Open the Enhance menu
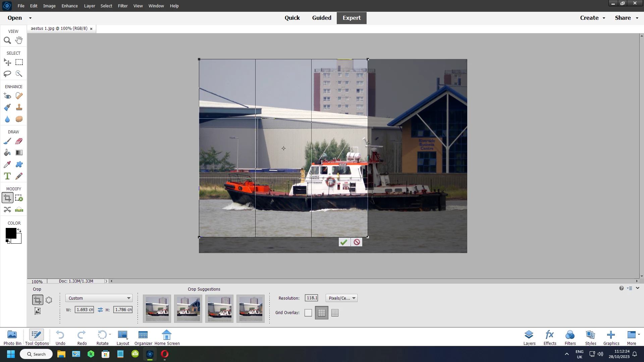The image size is (644, 362). click(x=69, y=6)
